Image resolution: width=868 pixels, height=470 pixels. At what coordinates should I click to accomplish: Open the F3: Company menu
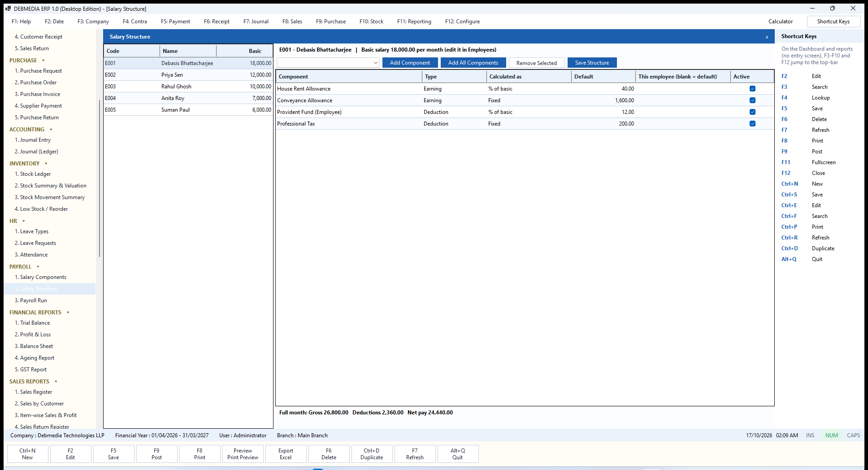point(93,22)
